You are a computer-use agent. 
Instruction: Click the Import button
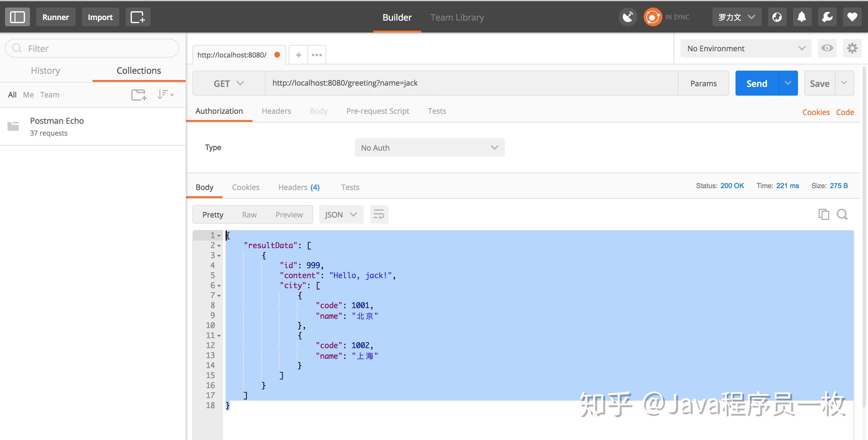[100, 17]
